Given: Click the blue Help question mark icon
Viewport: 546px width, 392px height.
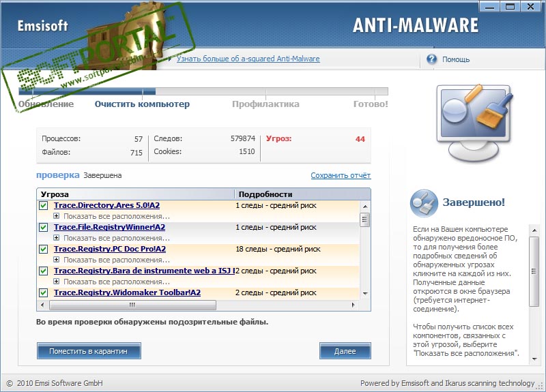Looking at the screenshot, I should 431,59.
